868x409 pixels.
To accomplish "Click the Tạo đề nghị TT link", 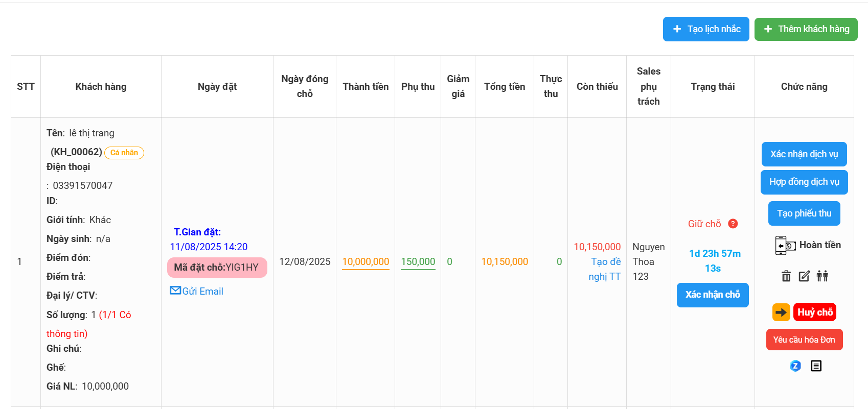I will click(x=605, y=269).
